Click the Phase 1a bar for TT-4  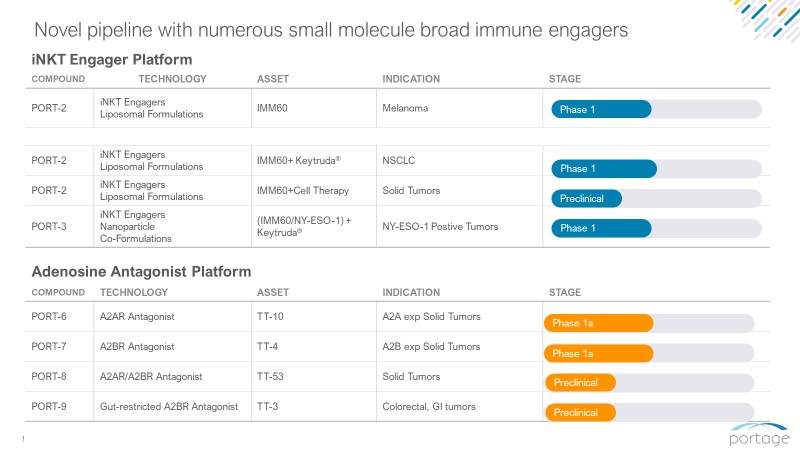598,353
